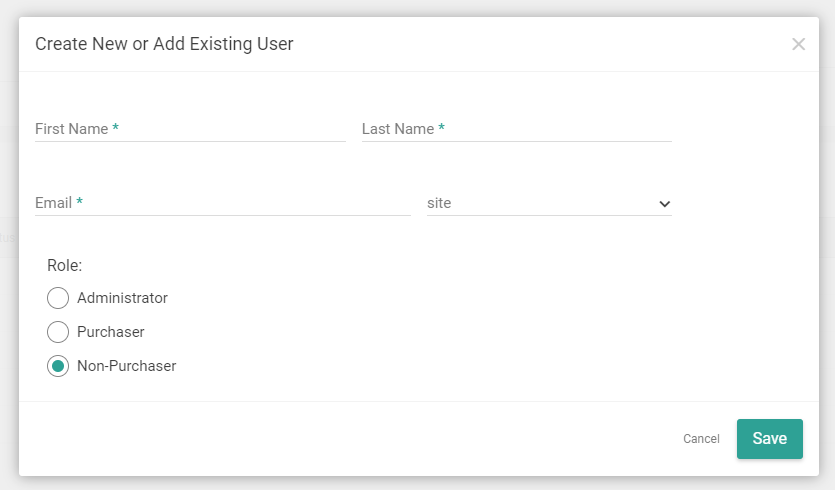This screenshot has height=490, width=835.
Task: Click the First Name input field
Action: tap(190, 129)
